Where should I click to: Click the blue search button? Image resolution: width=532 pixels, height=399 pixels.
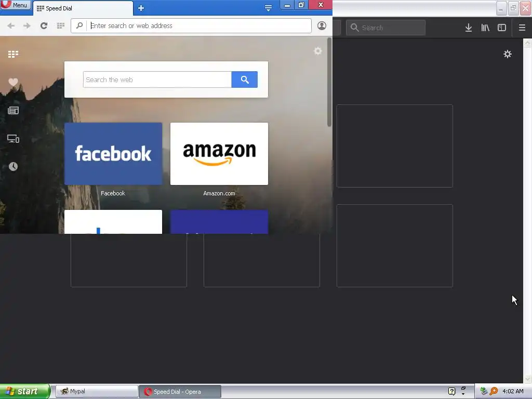pos(245,79)
